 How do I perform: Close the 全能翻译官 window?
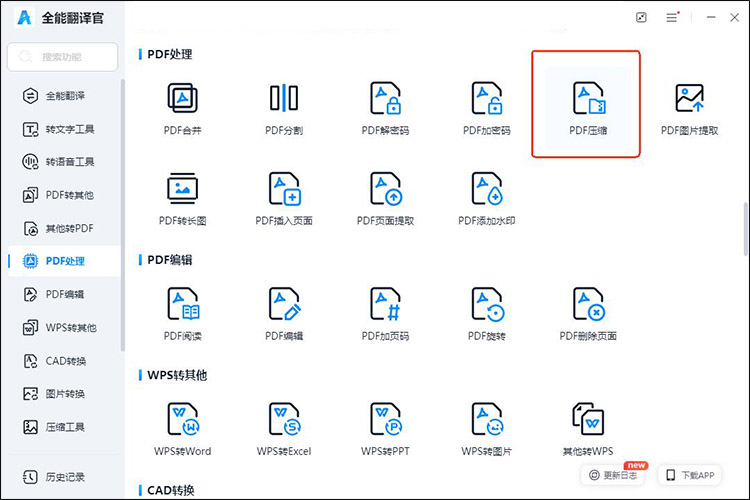click(735, 18)
